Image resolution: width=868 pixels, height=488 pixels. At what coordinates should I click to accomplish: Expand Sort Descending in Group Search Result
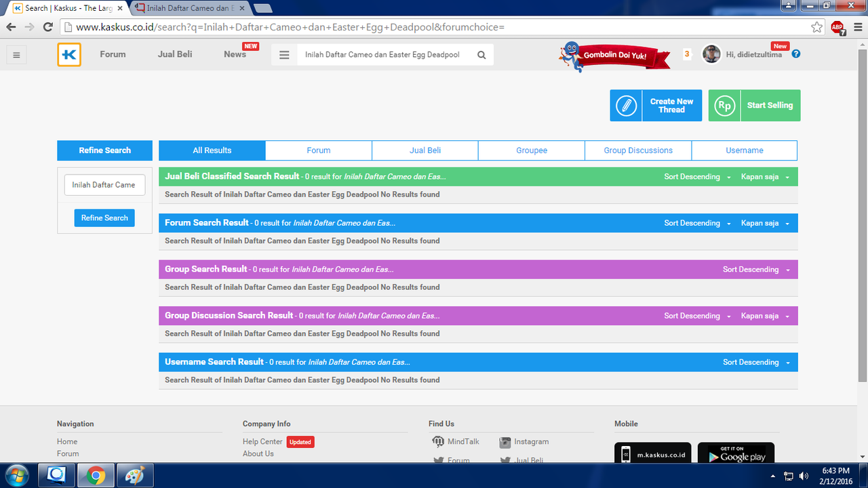click(756, 270)
